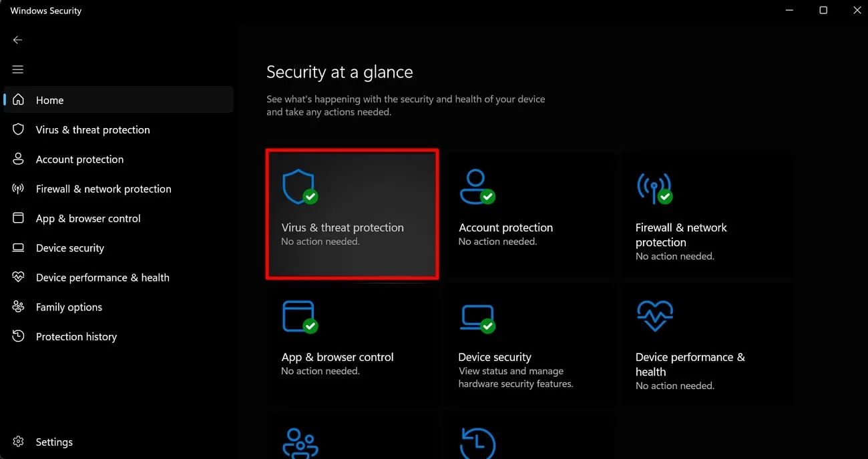The image size is (868, 459).
Task: Select Home in the navigation sidebar
Action: (50, 99)
